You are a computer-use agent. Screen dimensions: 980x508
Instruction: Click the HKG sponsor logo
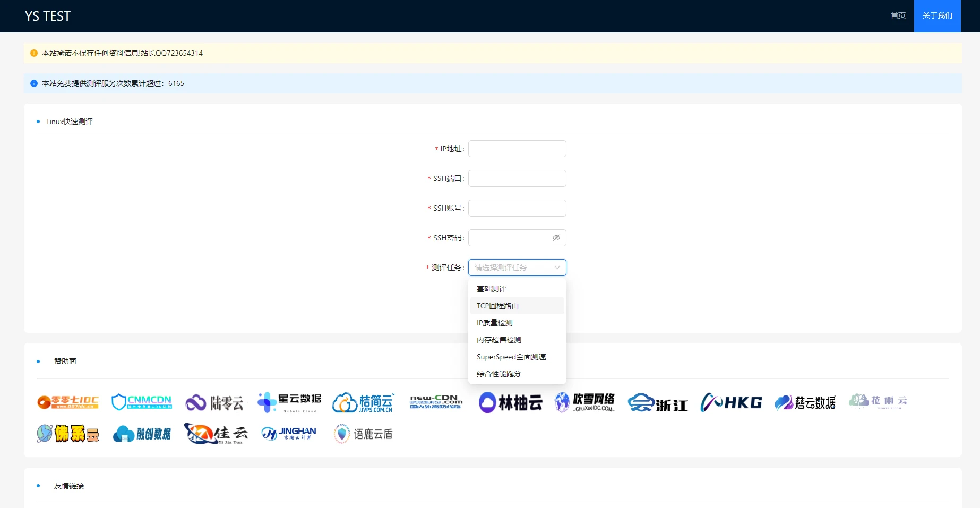[x=731, y=403]
